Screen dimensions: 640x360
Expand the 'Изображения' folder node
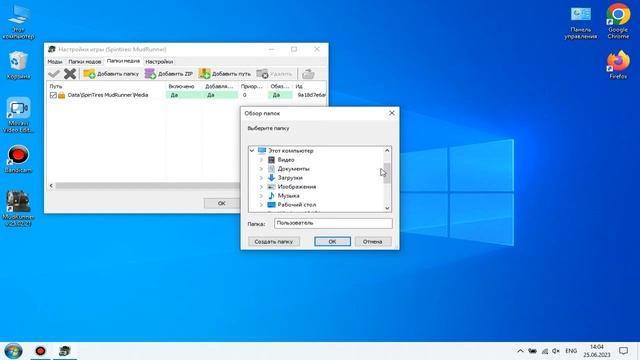click(x=261, y=187)
